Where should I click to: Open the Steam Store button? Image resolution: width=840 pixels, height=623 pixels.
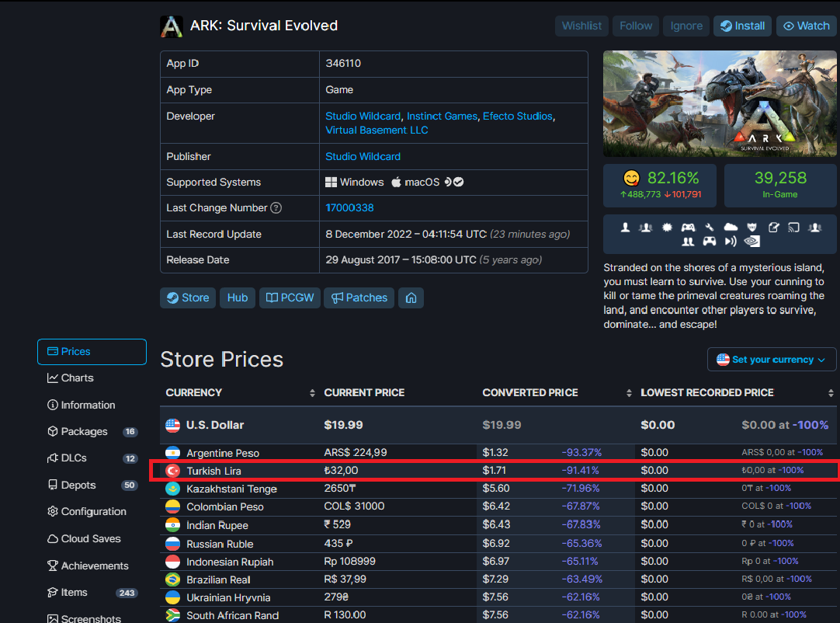point(187,298)
